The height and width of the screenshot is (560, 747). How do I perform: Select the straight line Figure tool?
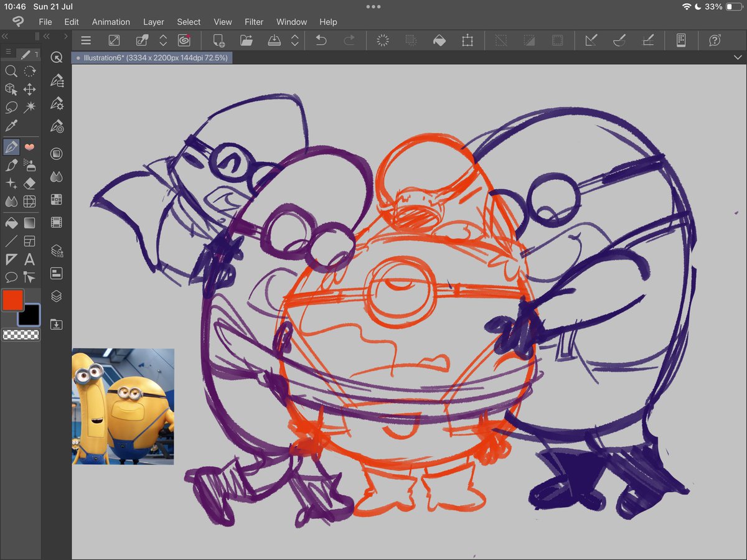11,241
